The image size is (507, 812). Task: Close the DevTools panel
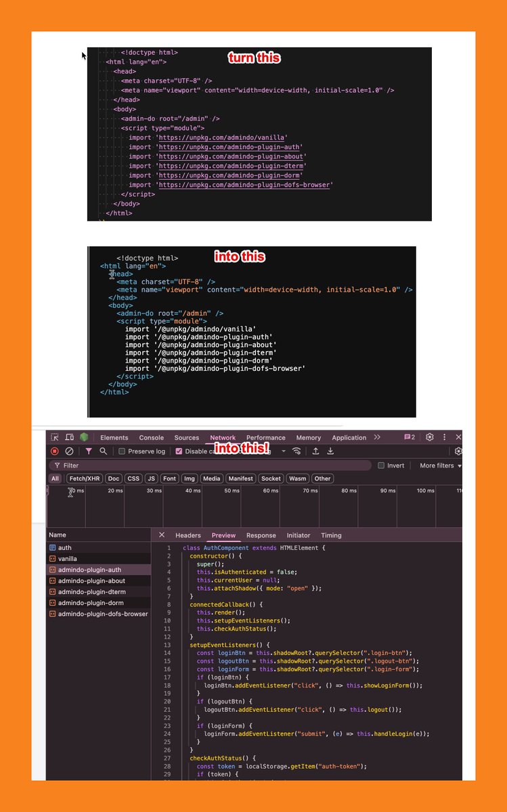(x=458, y=438)
